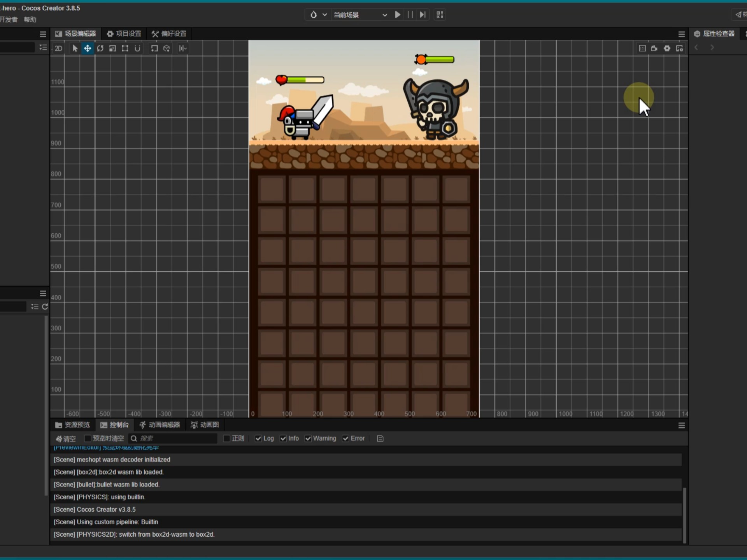Switch to the 控制台 console tab

click(114, 425)
